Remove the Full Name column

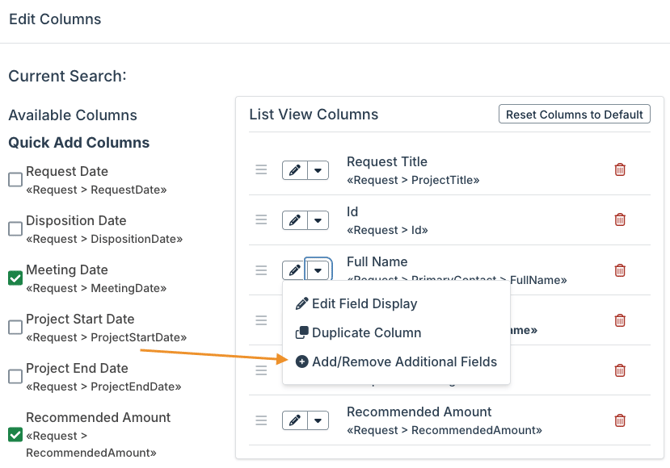click(620, 270)
